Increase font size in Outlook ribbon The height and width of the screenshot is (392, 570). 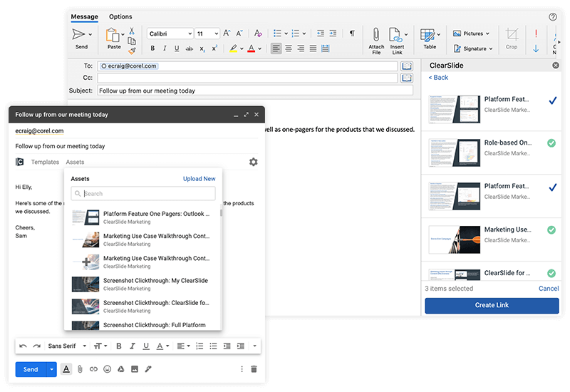(227, 33)
